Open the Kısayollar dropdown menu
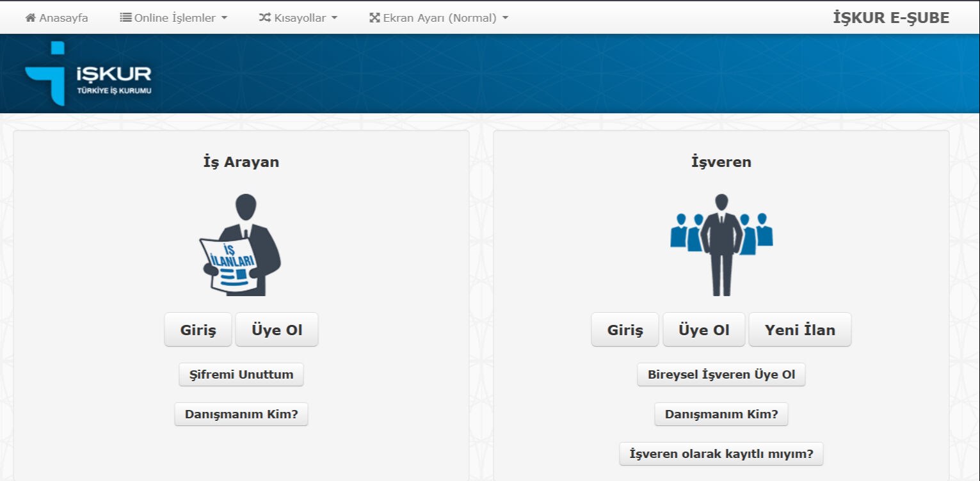The width and height of the screenshot is (980, 481). [x=300, y=18]
